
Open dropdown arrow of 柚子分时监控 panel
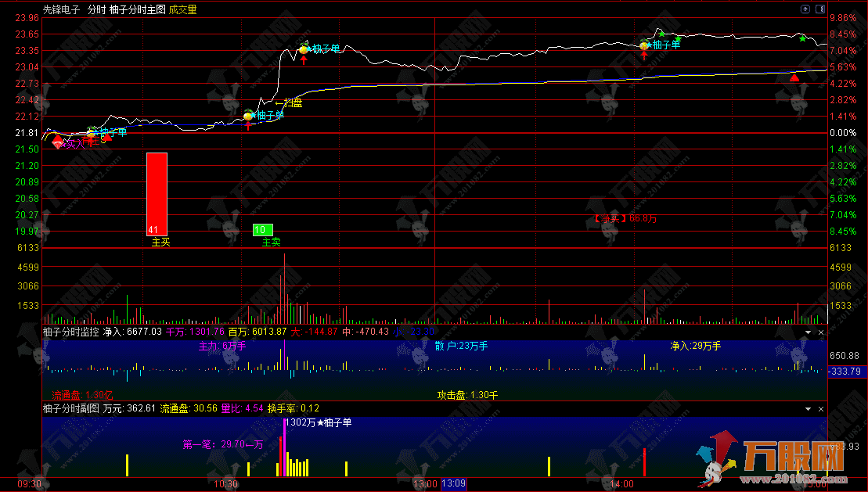(809, 332)
